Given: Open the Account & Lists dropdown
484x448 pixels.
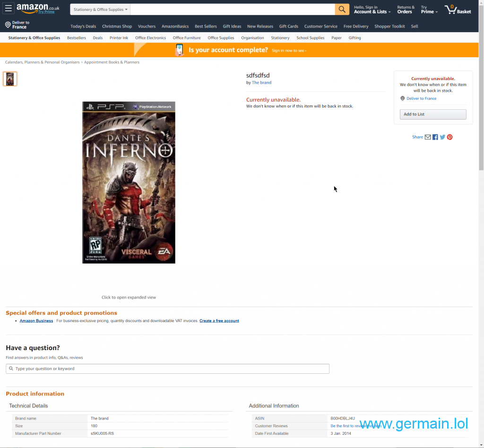Looking at the screenshot, I should click(372, 11).
